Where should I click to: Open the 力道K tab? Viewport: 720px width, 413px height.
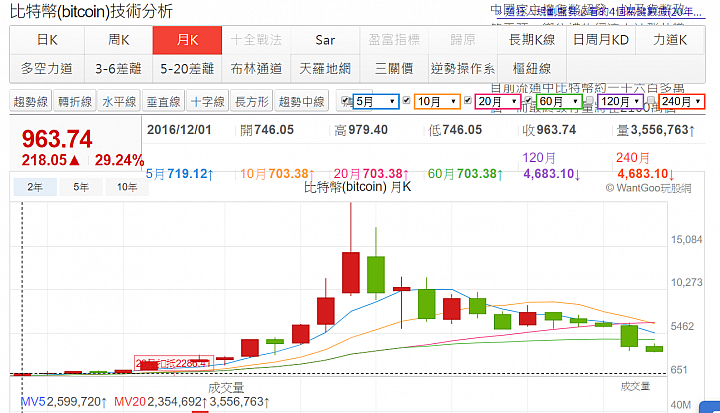click(670, 40)
